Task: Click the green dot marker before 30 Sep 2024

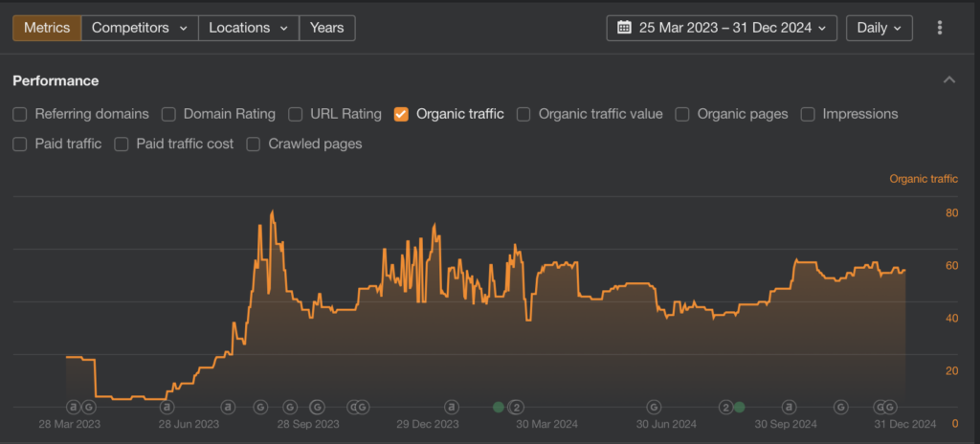Action: coord(740,407)
